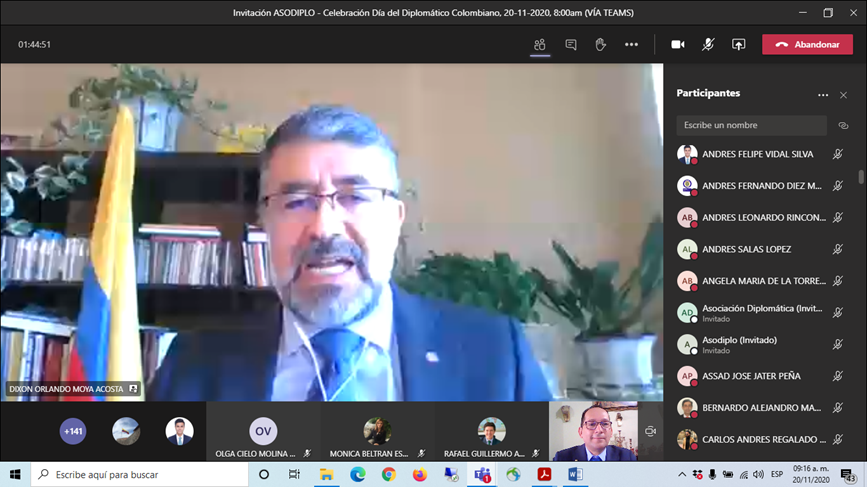This screenshot has height=487, width=867.
Task: Show the +141 additional participants
Action: [73, 431]
